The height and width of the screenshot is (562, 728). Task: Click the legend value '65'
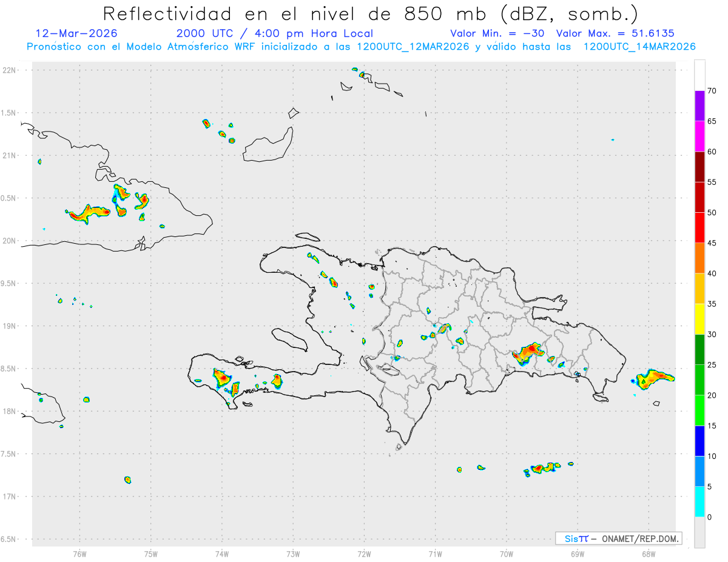pos(712,121)
